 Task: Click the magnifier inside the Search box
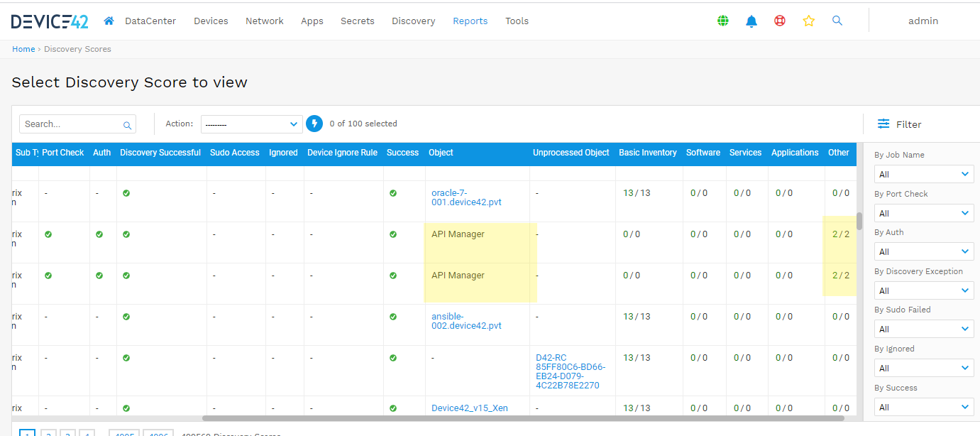point(128,125)
